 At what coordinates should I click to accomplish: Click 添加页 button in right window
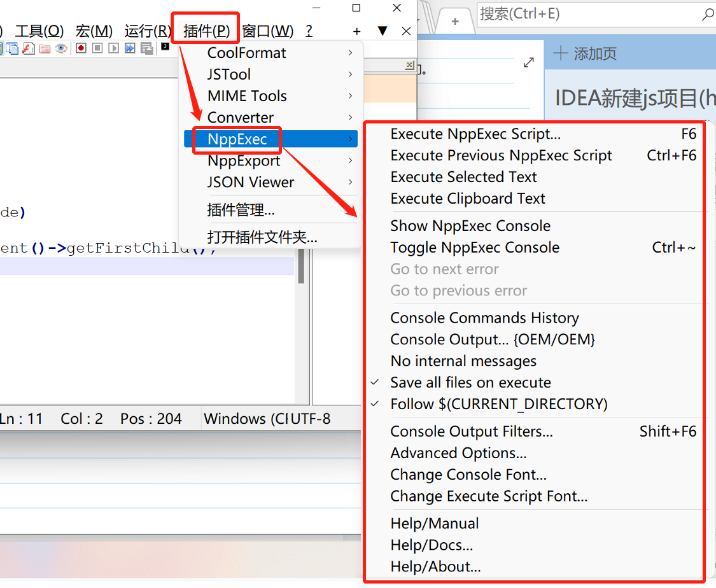pos(585,54)
